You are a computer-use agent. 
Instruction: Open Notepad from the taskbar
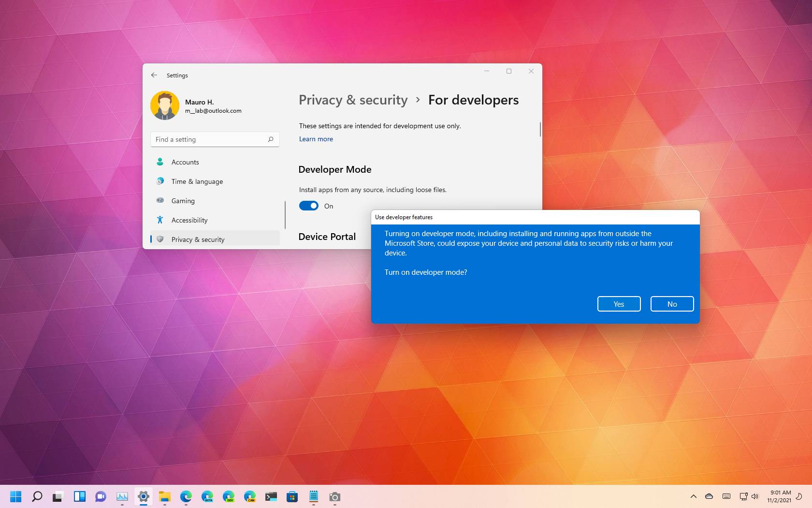(x=314, y=496)
